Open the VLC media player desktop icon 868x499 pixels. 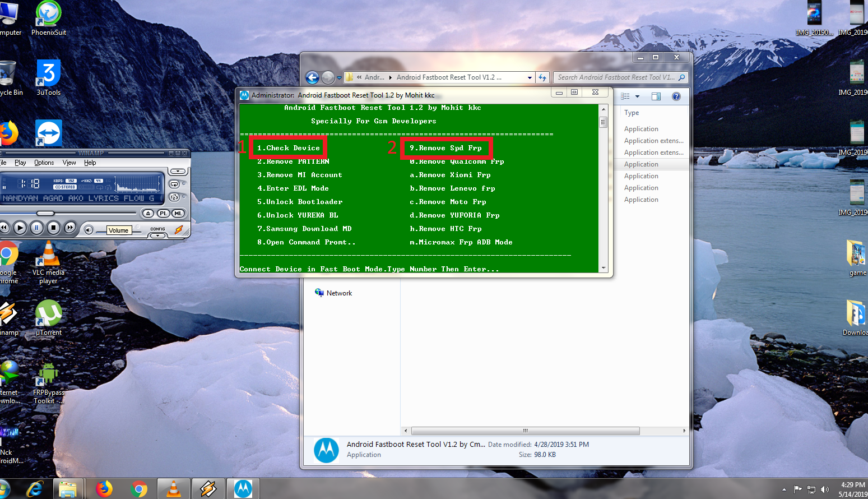(49, 262)
